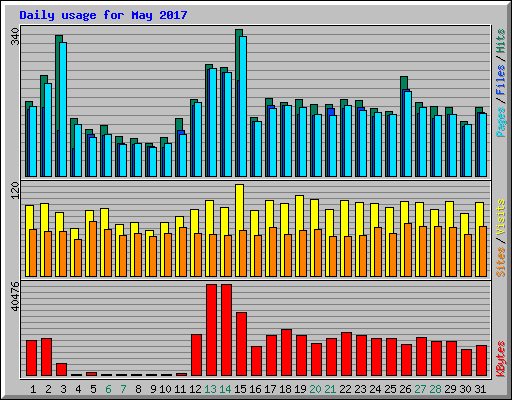The image size is (512, 400).
Task: Click the green Hits bar top for day 4
Action: coord(74,121)
